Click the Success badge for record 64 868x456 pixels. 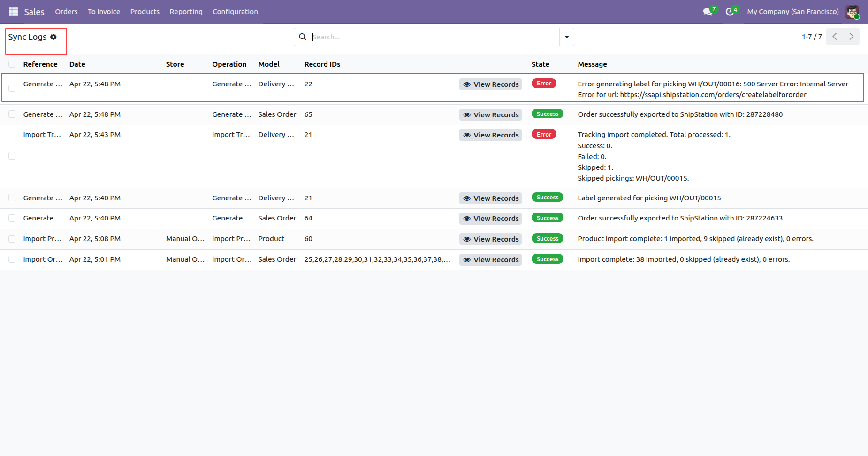coord(548,218)
